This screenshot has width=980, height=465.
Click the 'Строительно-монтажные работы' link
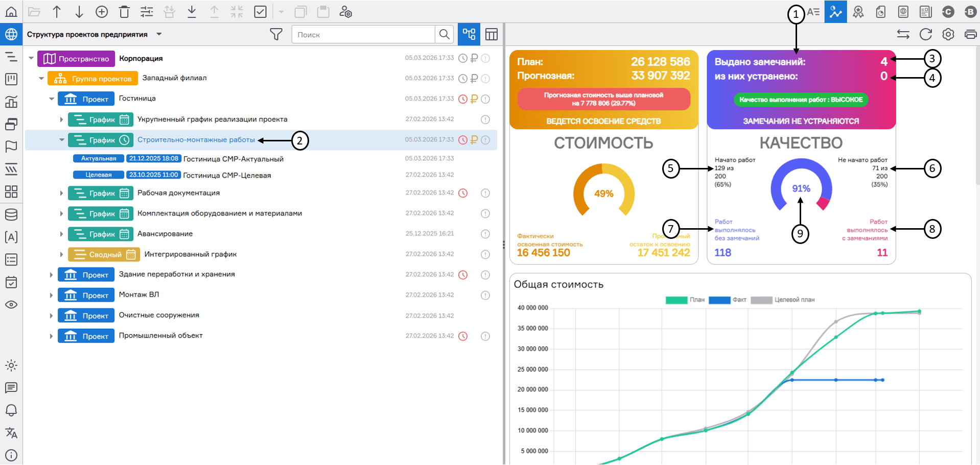coord(196,140)
